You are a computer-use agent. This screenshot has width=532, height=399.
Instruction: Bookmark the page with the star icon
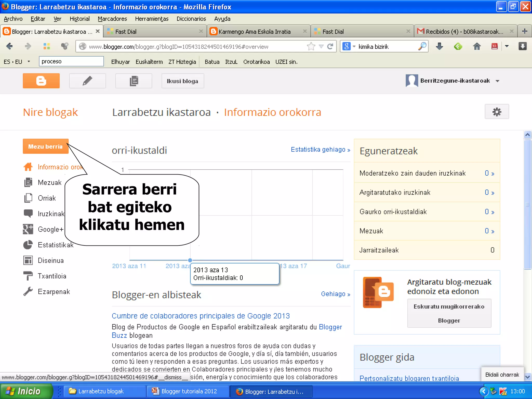tap(311, 46)
